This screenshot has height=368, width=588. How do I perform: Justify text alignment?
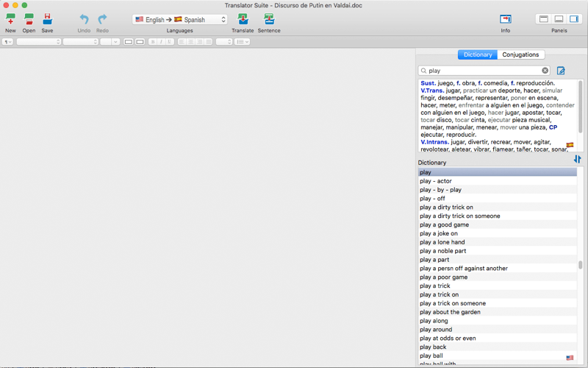tap(208, 42)
